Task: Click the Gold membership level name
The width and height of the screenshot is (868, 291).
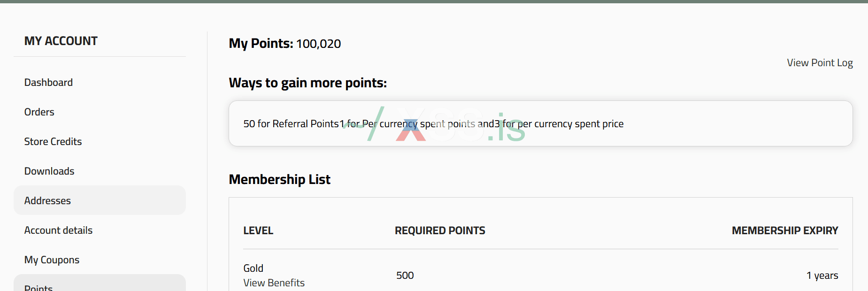Action: 253,268
